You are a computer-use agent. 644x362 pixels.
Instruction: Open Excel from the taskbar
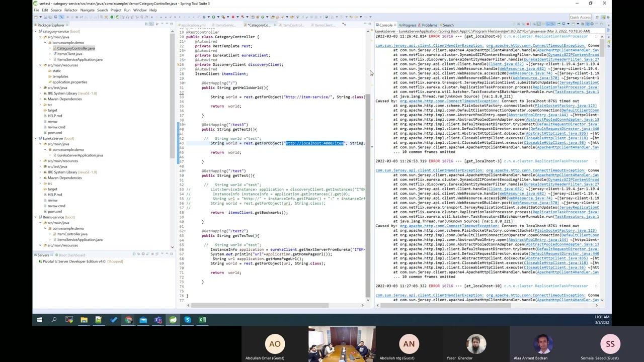(202, 320)
